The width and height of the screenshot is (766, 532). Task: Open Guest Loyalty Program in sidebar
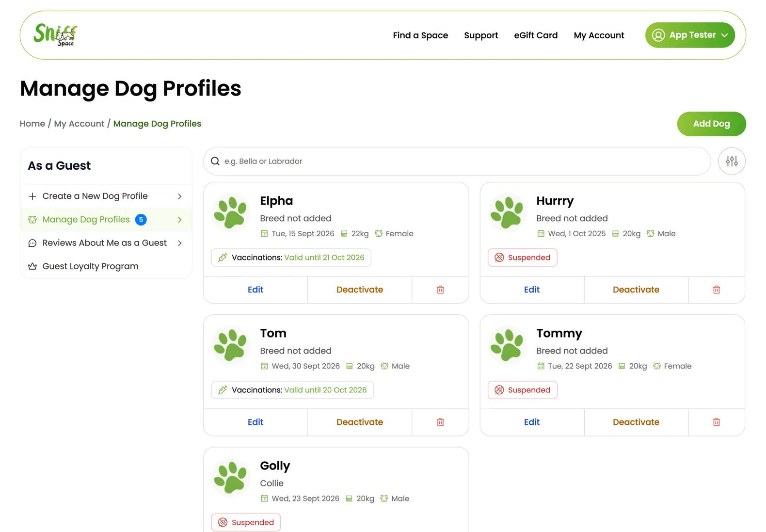(106, 266)
